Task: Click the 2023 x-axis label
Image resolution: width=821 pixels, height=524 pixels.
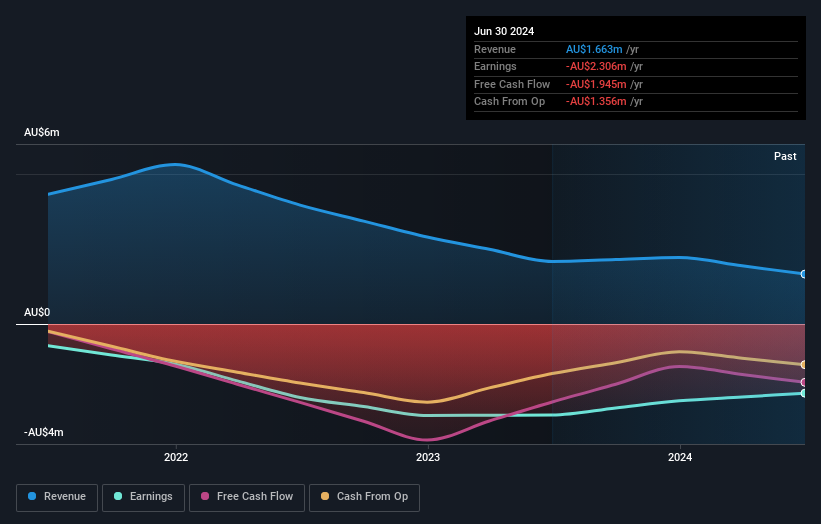Action: pos(428,457)
